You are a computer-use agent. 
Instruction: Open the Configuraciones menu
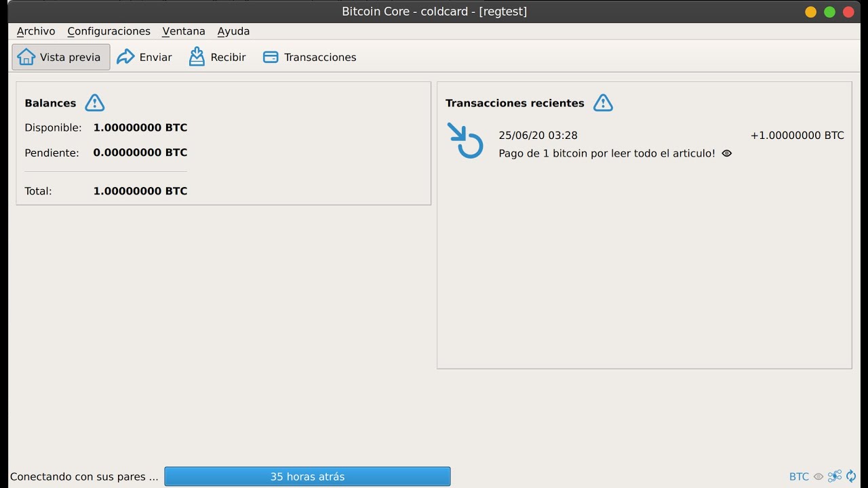108,31
